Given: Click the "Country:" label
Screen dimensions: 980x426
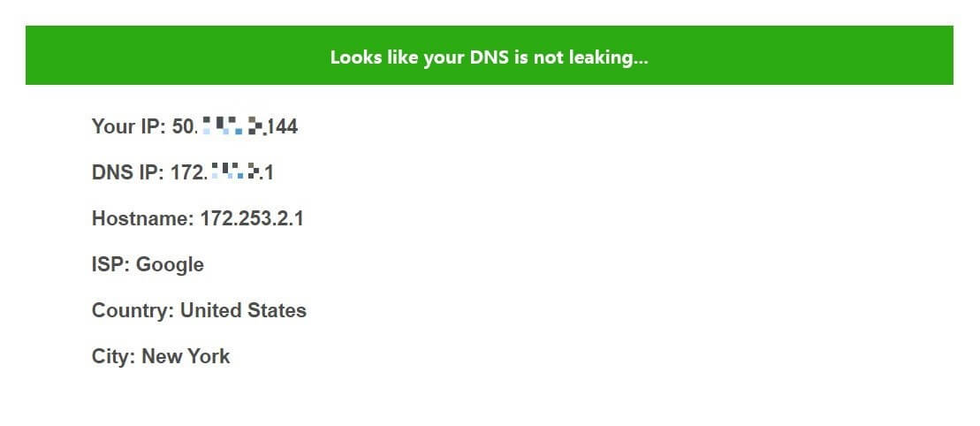Looking at the screenshot, I should pos(133,310).
